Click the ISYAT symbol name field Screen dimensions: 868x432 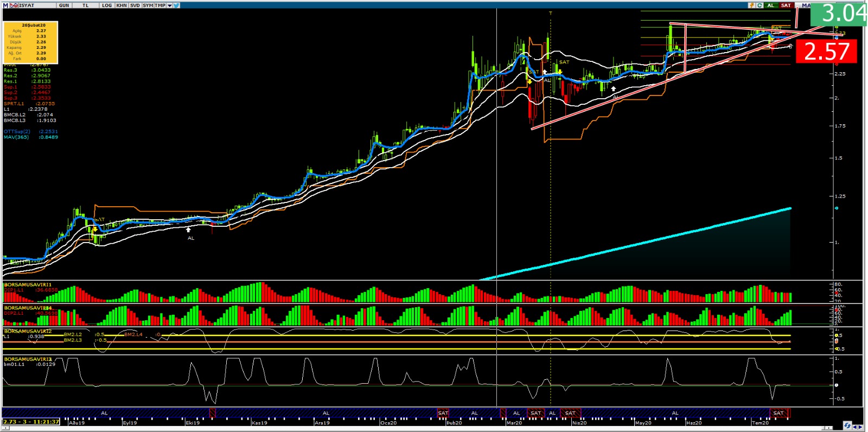coord(27,5)
